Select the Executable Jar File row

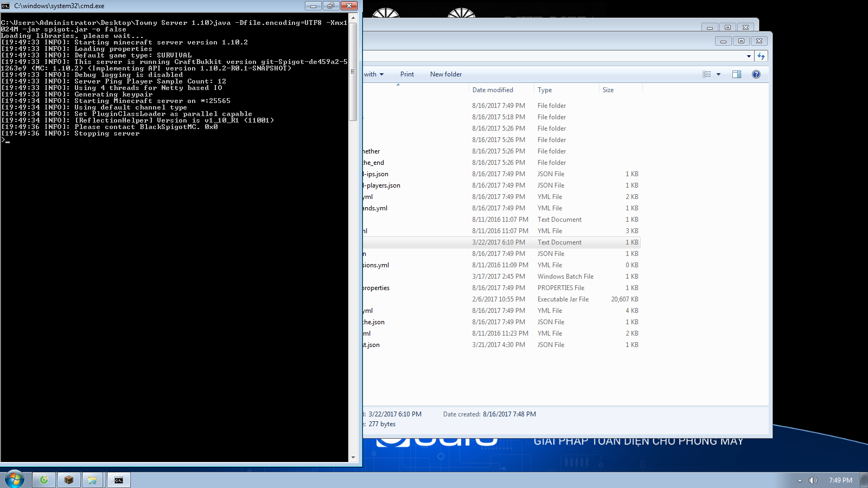tap(563, 299)
